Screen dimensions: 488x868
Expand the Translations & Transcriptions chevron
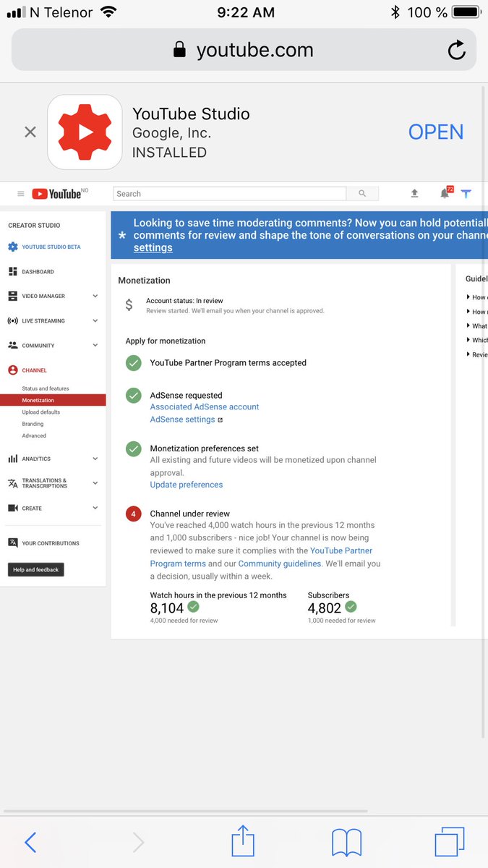[95, 483]
